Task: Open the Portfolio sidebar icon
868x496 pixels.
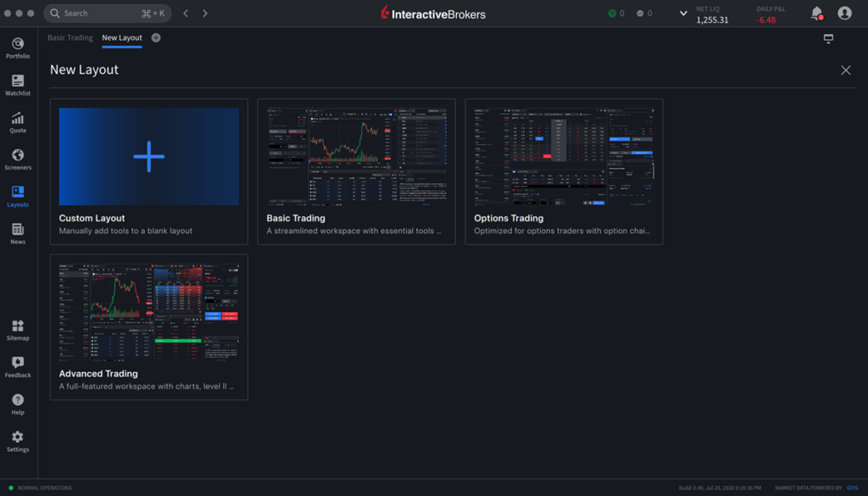Action: click(18, 44)
